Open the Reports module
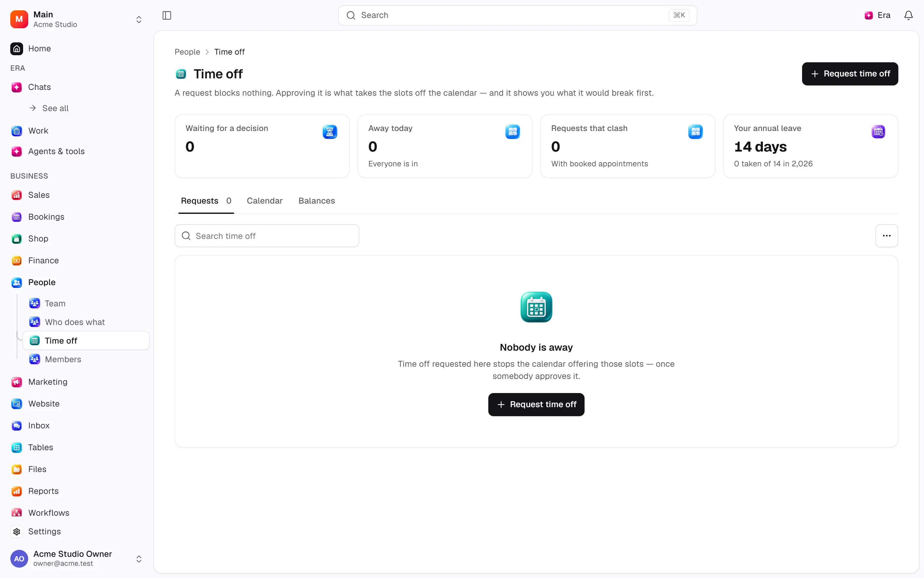Image resolution: width=924 pixels, height=578 pixels. coord(43,491)
